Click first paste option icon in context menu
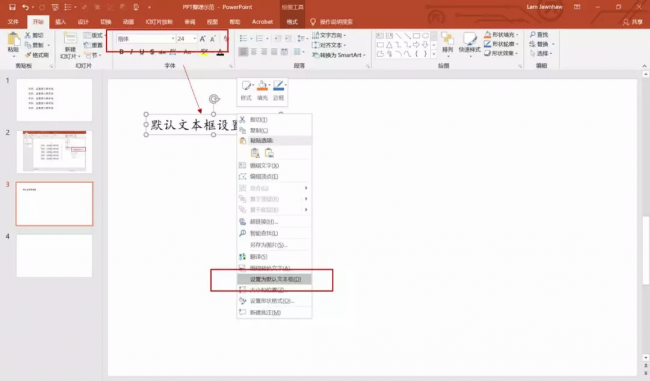650x381 pixels. click(x=255, y=153)
